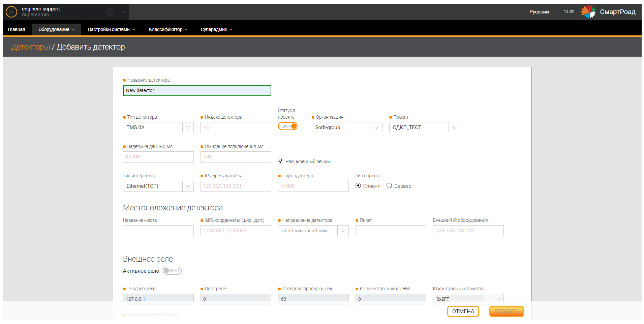Click the Ожидание подключения field
The width and height of the screenshot is (644, 324).
pyautogui.click(x=236, y=157)
